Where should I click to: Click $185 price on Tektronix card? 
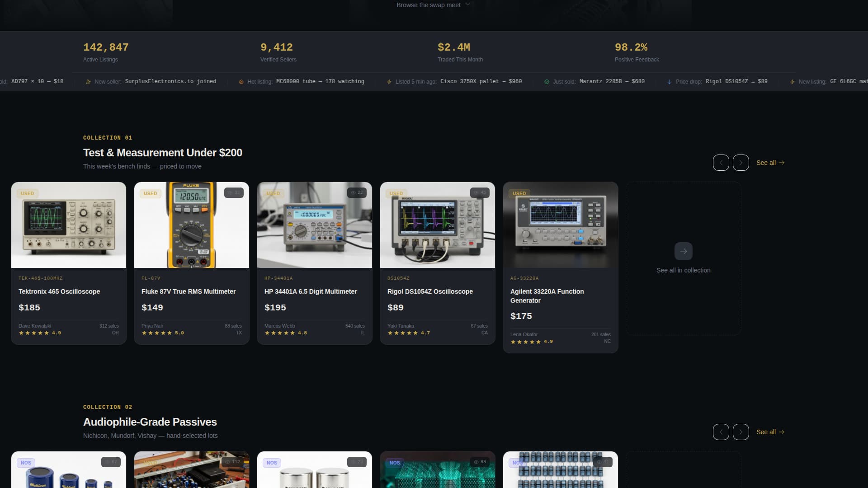tap(29, 307)
